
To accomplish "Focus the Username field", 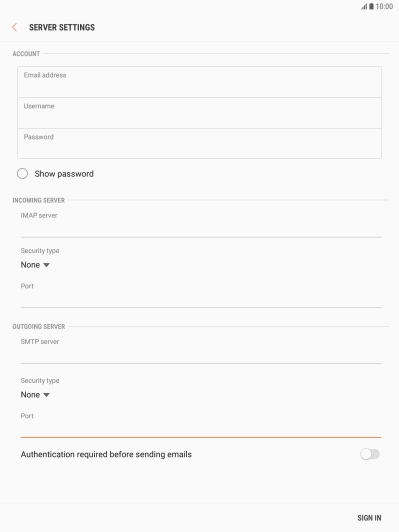I will tap(200, 113).
